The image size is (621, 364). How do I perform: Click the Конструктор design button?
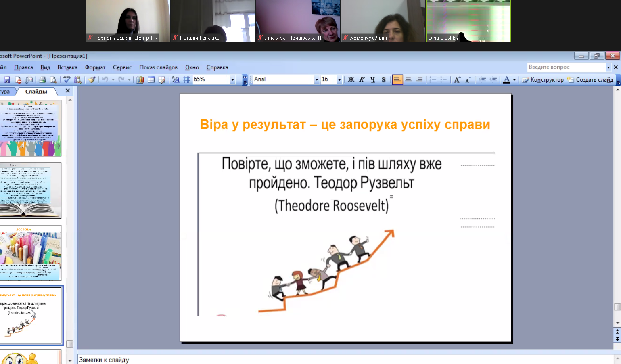543,79
